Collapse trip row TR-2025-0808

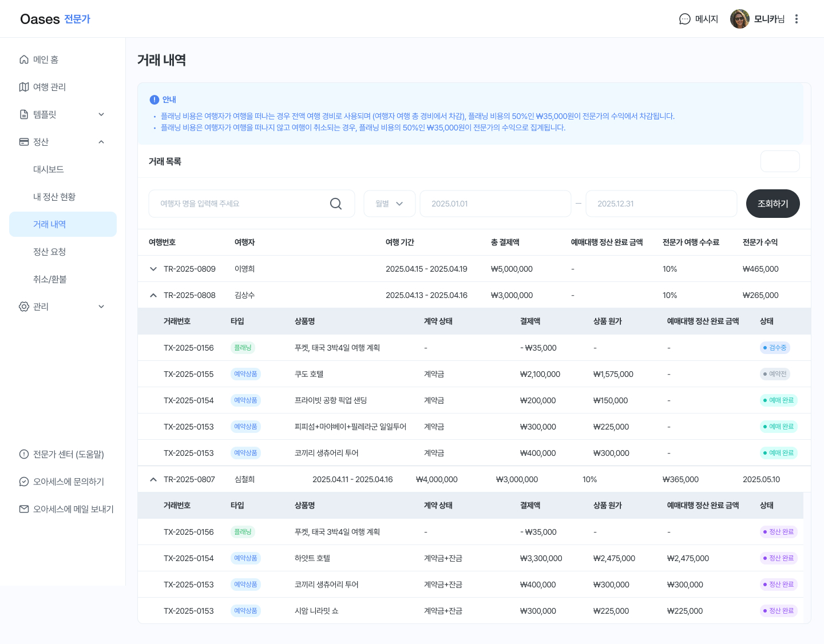tap(153, 295)
